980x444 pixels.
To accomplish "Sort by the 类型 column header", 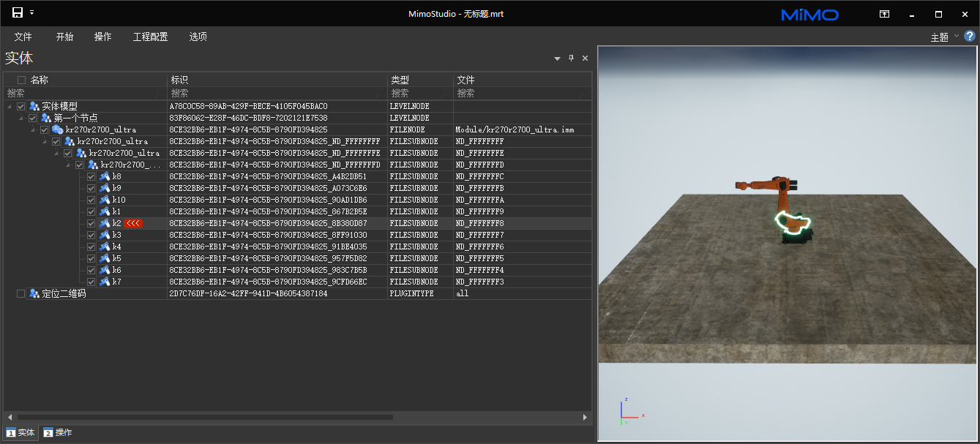I will point(400,80).
